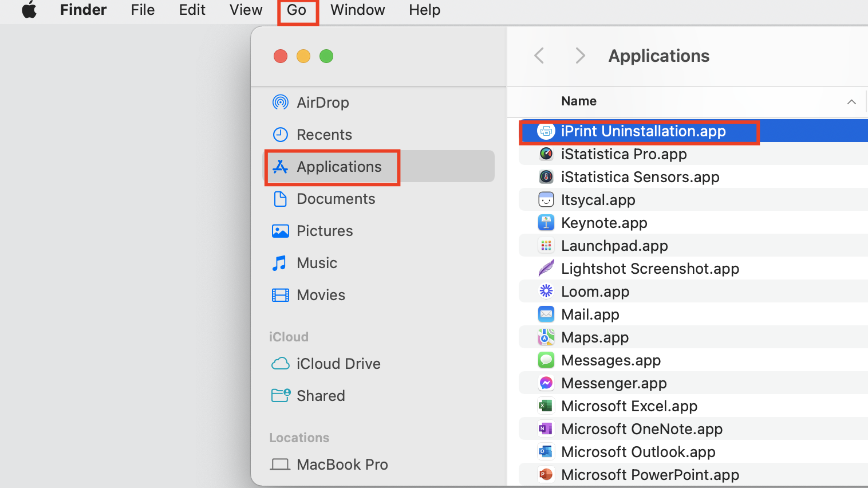This screenshot has height=488, width=868.
Task: Click the forward navigation arrow
Action: pos(580,56)
